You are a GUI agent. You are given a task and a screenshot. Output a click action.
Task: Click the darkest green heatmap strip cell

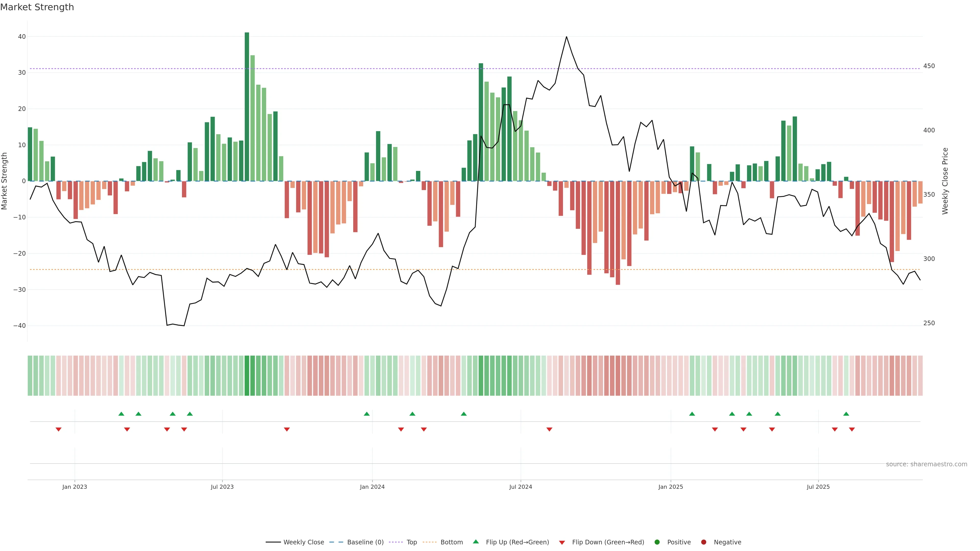pyautogui.click(x=247, y=375)
